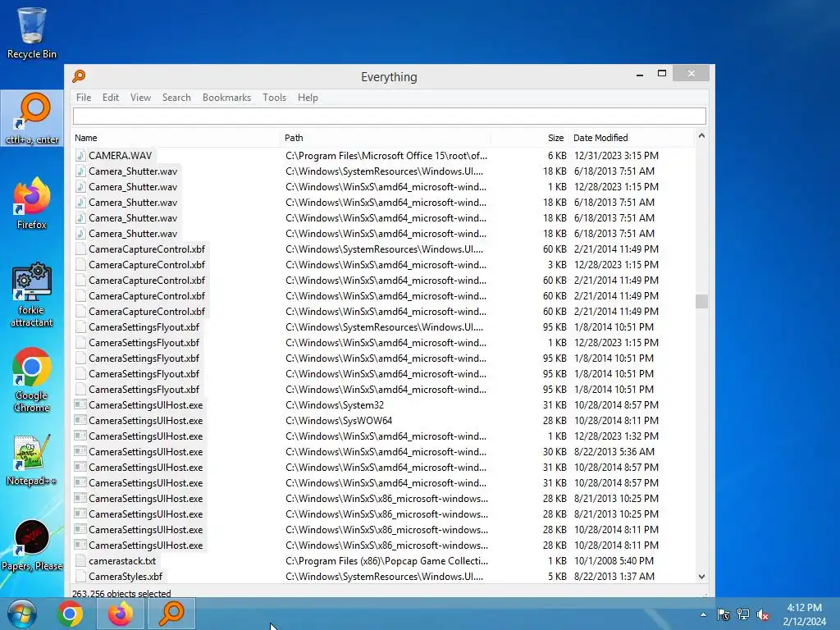The height and width of the screenshot is (630, 840).
Task: Open the File menu
Action: [x=84, y=98]
